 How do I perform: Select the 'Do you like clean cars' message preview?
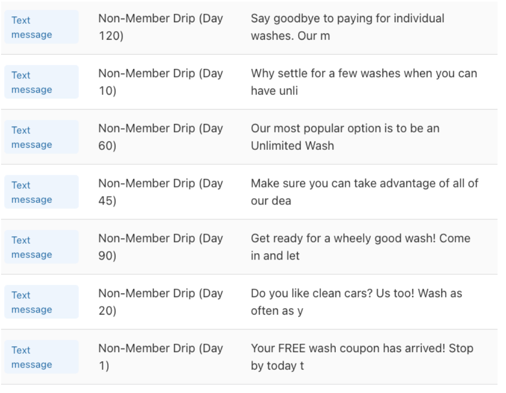[357, 302]
